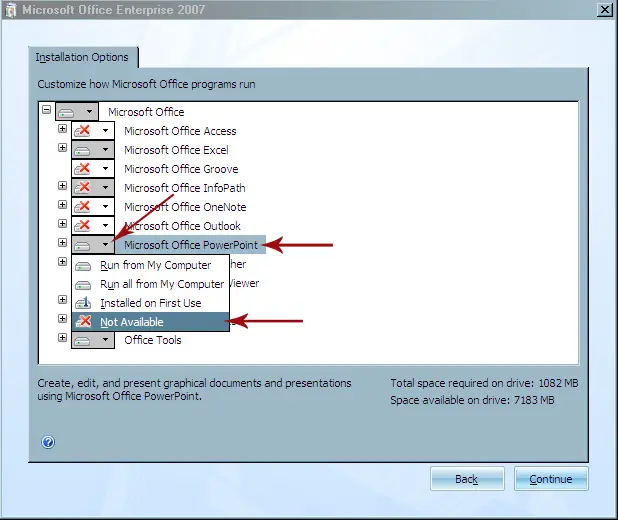Select the Microsoft Office root label

tap(146, 112)
